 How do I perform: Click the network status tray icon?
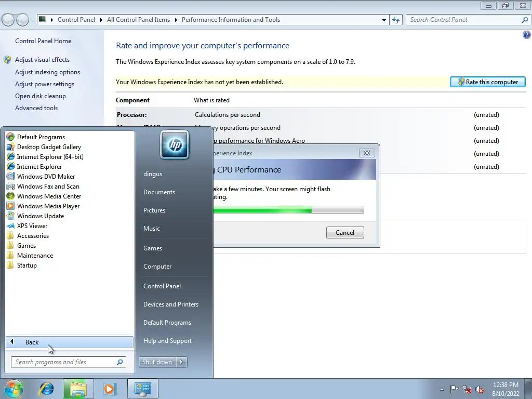(x=467, y=389)
